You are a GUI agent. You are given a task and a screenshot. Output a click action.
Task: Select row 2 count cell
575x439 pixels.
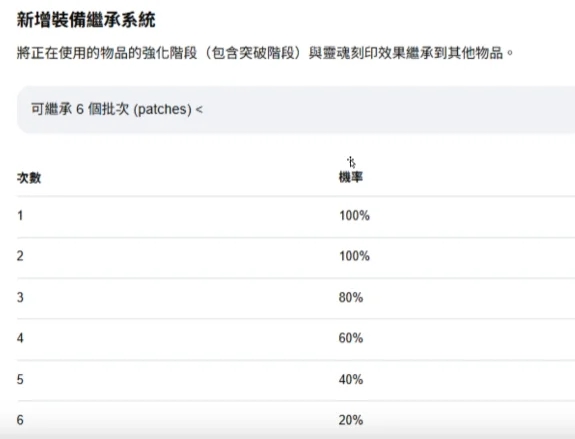tap(20, 256)
